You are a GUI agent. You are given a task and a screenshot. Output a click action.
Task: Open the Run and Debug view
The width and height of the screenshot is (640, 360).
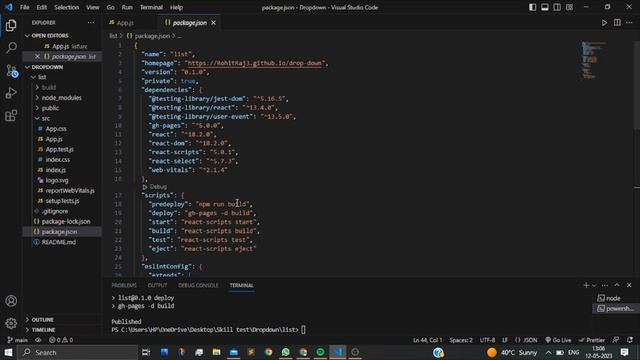coord(11,93)
